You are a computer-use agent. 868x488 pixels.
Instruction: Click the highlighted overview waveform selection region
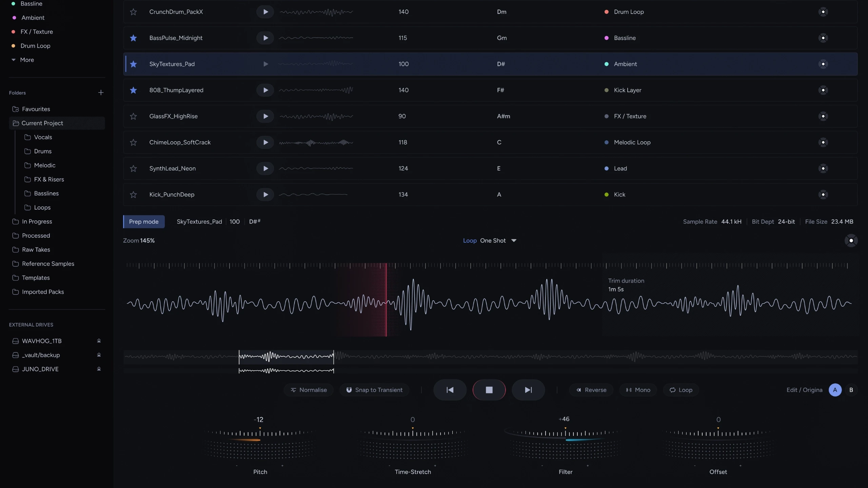pos(287,357)
